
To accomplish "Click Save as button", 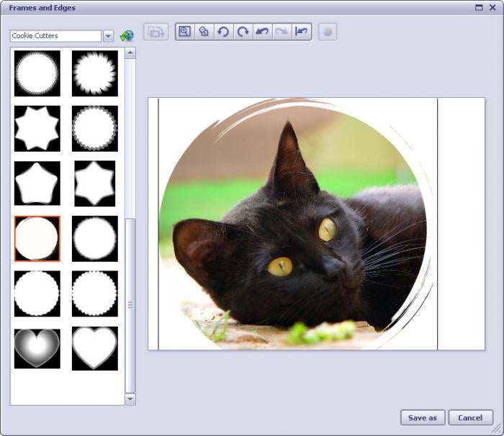I will [423, 418].
